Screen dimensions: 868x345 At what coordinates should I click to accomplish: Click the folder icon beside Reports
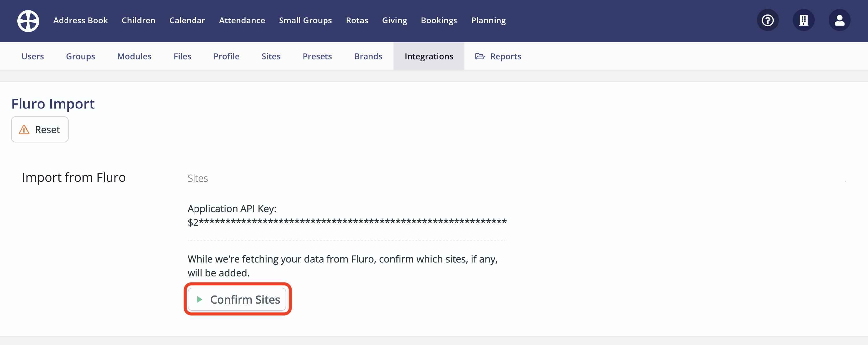pyautogui.click(x=480, y=56)
